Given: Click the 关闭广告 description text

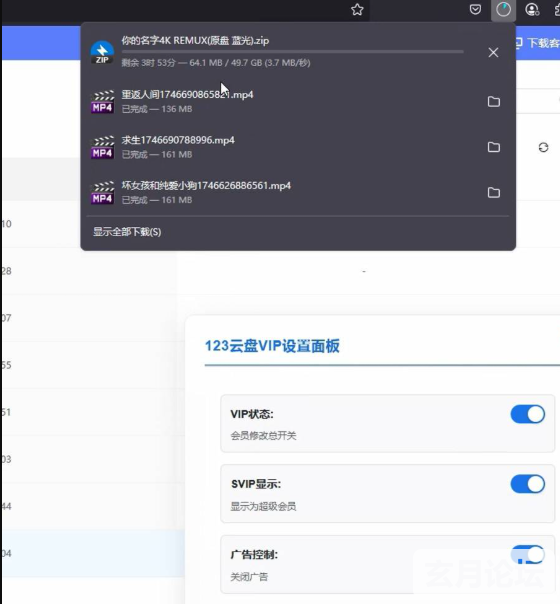Looking at the screenshot, I should (x=249, y=577).
